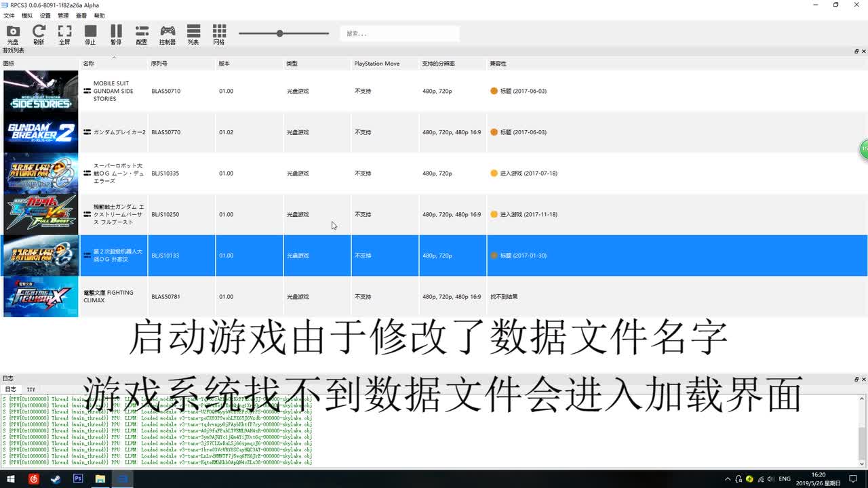Open the 模拟 menu
Viewport: 868px width, 488px height.
(27, 16)
